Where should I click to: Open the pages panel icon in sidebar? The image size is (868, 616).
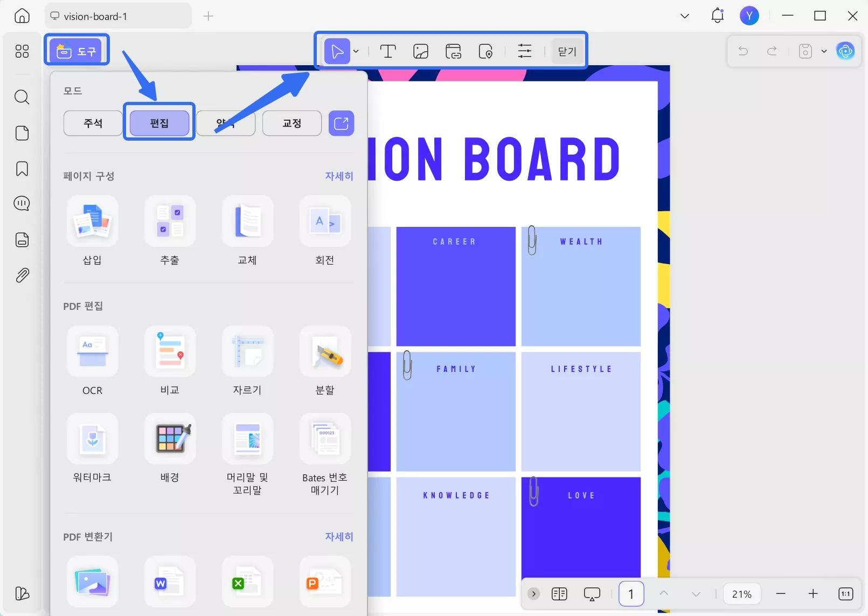(22, 133)
